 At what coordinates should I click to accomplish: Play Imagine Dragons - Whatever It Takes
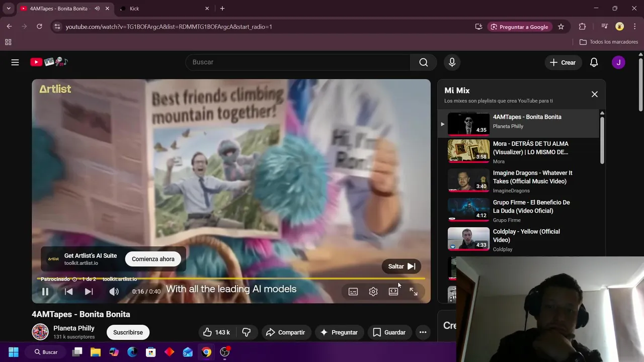[518, 181]
